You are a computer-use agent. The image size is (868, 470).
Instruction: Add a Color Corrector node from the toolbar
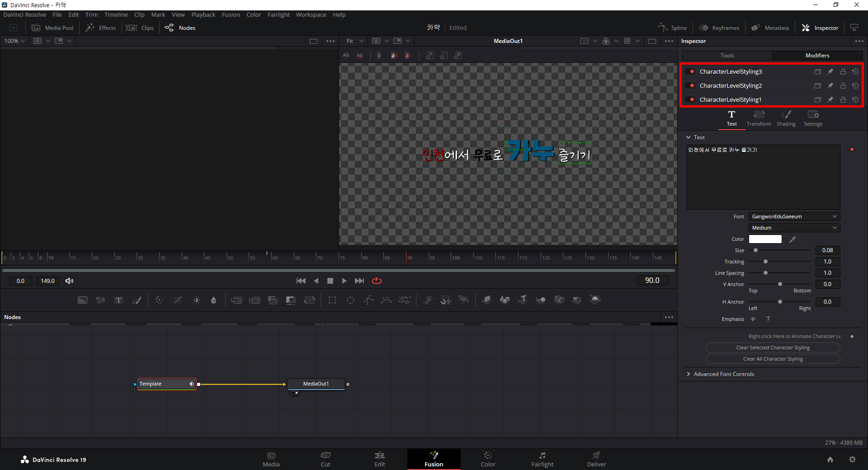[x=159, y=300]
